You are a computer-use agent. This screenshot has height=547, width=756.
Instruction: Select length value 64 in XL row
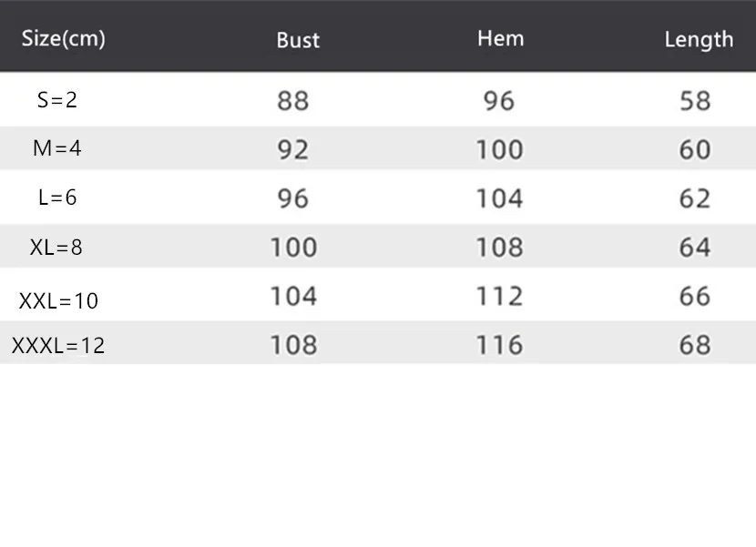[695, 248]
